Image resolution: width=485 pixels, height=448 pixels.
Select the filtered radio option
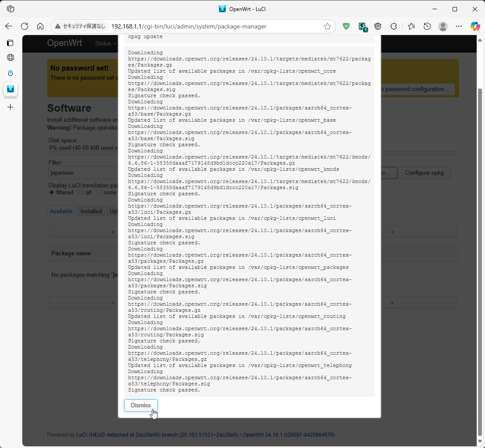coord(52,192)
